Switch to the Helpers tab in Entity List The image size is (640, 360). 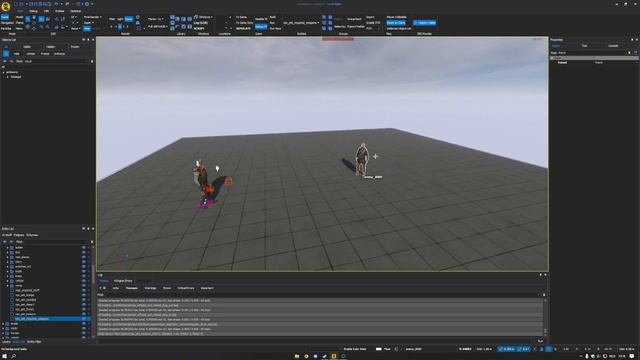[19, 235]
